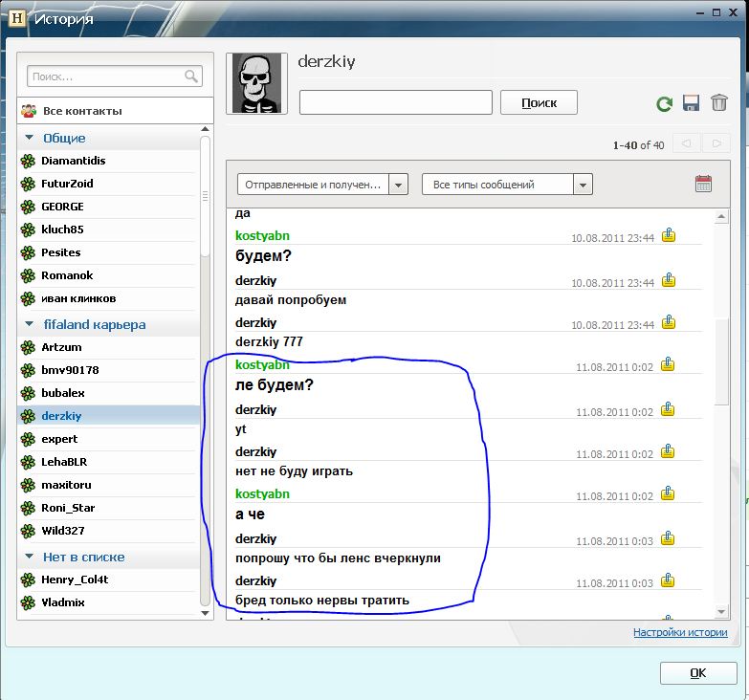This screenshot has width=749, height=700.
Task: Click the message history search field
Action: click(395, 102)
